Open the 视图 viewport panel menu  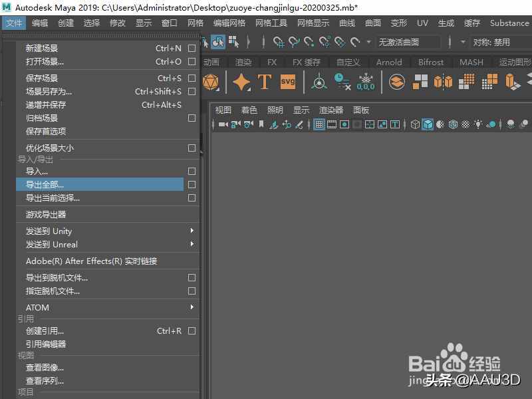click(x=223, y=110)
